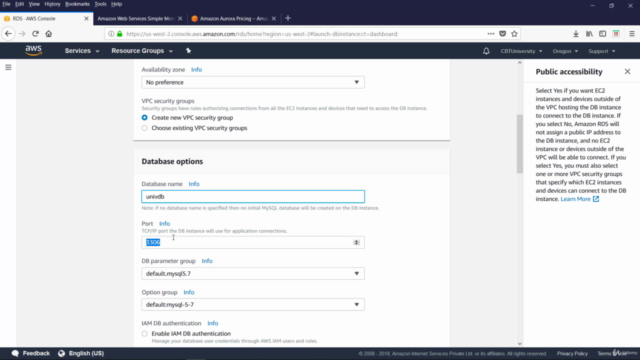The image size is (640, 360).
Task: Click the pin shortcut icon beside Resource Groups
Action: [x=188, y=51]
